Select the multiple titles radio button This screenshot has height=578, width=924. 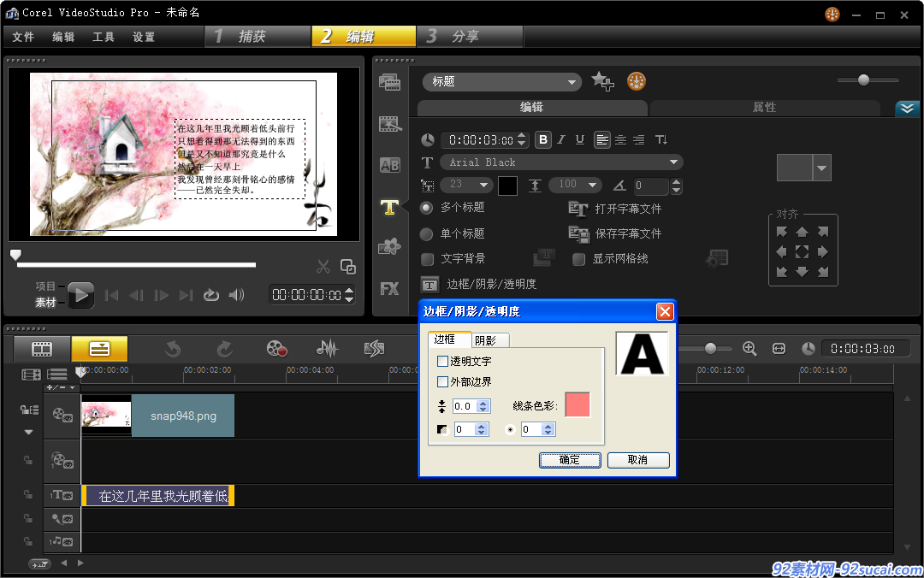click(426, 208)
